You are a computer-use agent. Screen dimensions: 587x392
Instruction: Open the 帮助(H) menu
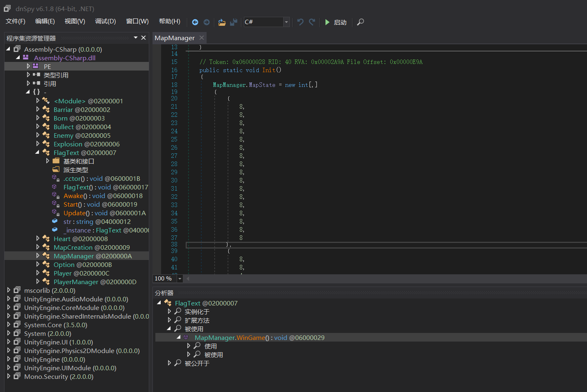(x=170, y=21)
